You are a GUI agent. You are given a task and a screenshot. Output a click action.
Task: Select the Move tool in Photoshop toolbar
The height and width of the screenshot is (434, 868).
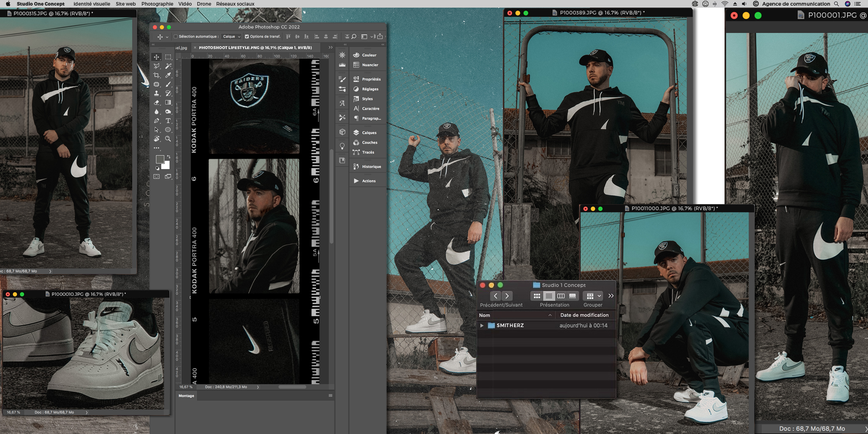tap(156, 57)
